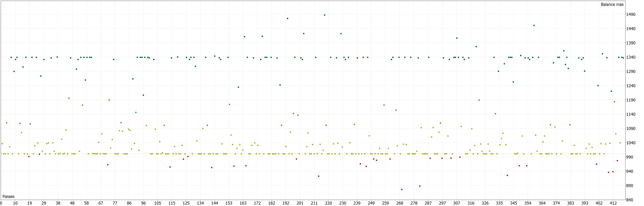Click the 890 value on balance axis
Viewport: 644px width, 206px height.
(630, 186)
